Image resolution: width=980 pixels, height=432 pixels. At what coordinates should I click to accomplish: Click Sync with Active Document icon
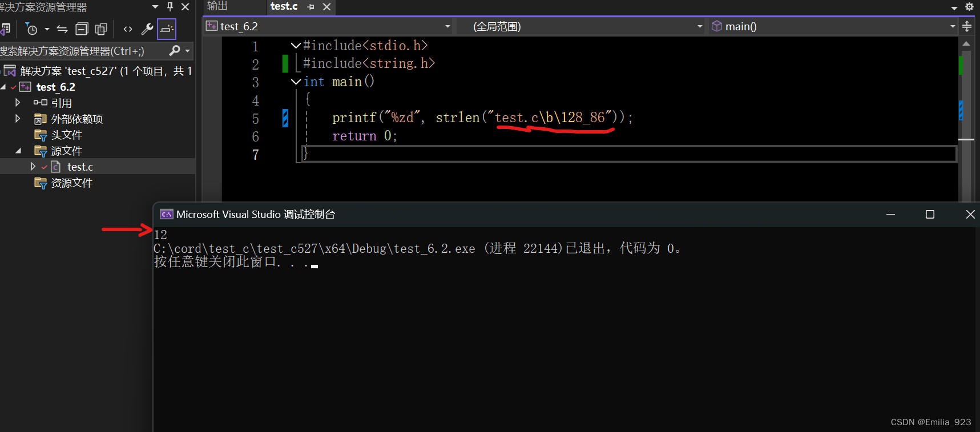coord(62,29)
